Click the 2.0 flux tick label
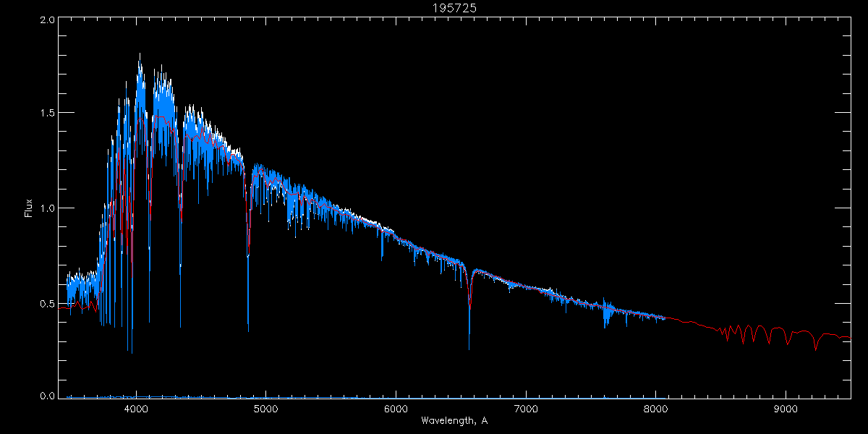 [48, 20]
